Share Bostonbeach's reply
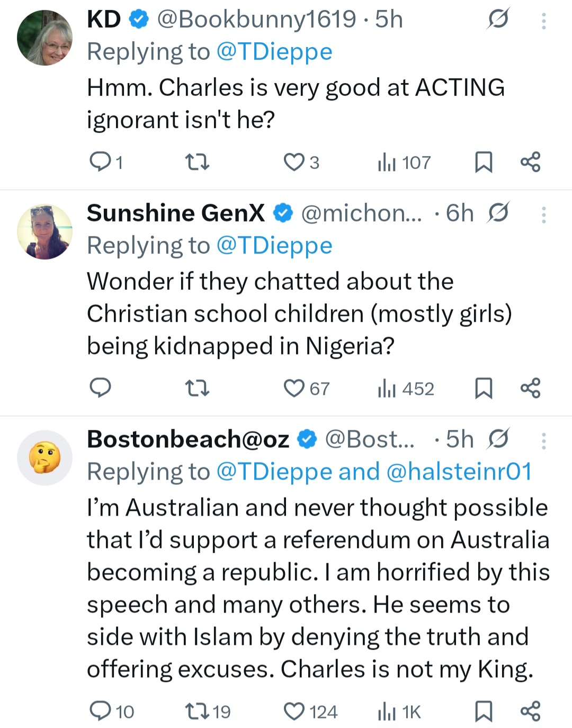 point(531,711)
